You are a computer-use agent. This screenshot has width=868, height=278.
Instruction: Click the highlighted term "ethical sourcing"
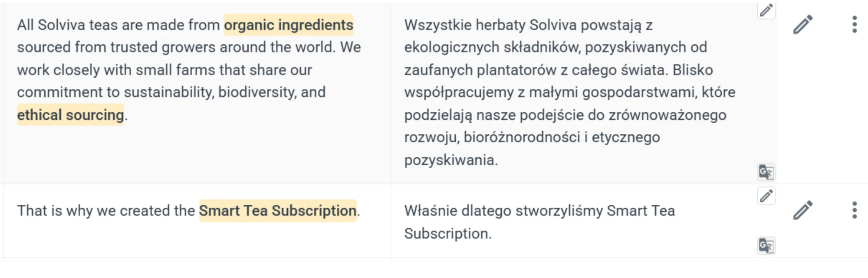click(x=70, y=115)
